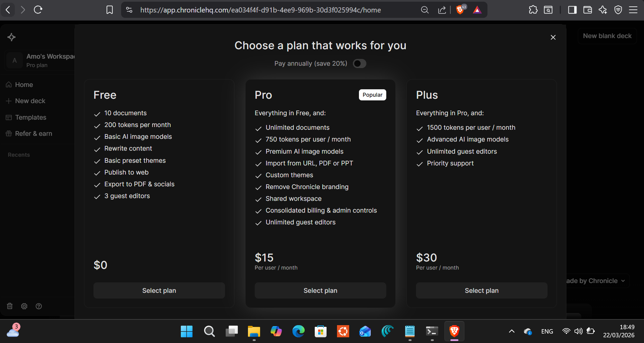Open Microsoft Store from taskbar
Screen dimensions: 644x343
tap(320, 332)
